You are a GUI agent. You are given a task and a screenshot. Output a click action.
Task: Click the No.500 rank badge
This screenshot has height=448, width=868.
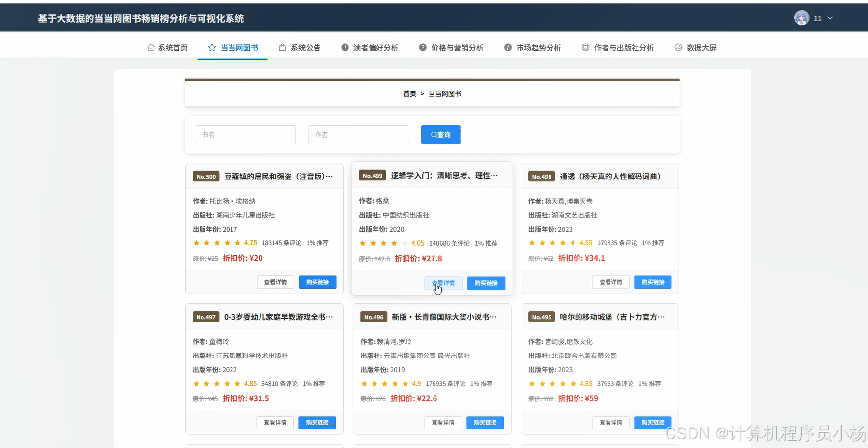pyautogui.click(x=206, y=177)
